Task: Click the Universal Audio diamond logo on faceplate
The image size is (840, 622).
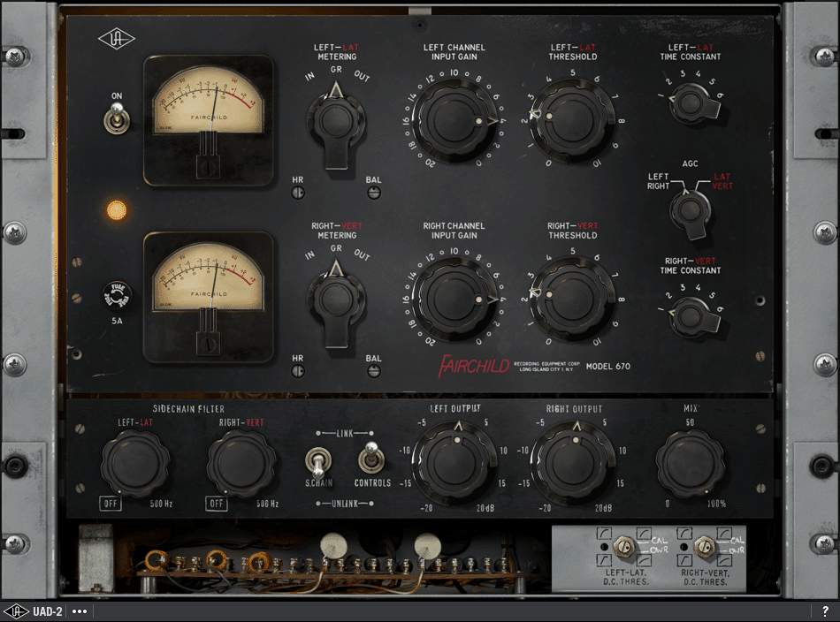Action: coord(116,39)
